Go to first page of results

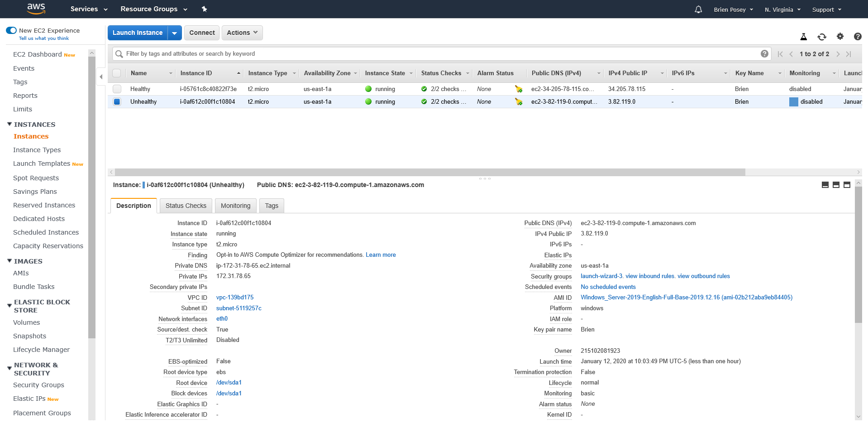[780, 54]
